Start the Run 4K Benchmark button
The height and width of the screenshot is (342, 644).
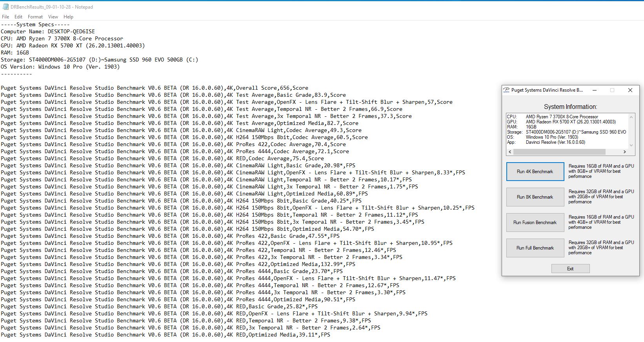535,172
